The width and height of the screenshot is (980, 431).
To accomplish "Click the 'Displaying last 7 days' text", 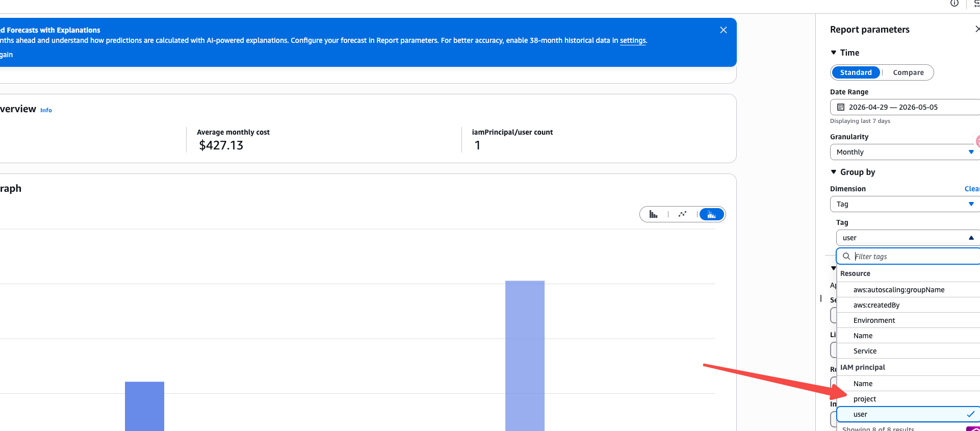I will (x=860, y=121).
